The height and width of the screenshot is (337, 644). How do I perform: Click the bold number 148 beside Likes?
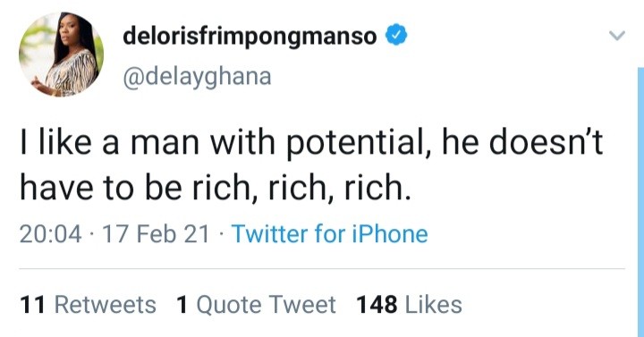(x=377, y=305)
